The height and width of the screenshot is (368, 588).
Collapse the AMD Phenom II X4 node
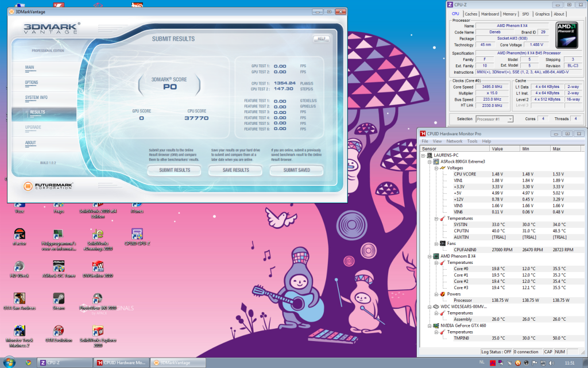pyautogui.click(x=430, y=256)
